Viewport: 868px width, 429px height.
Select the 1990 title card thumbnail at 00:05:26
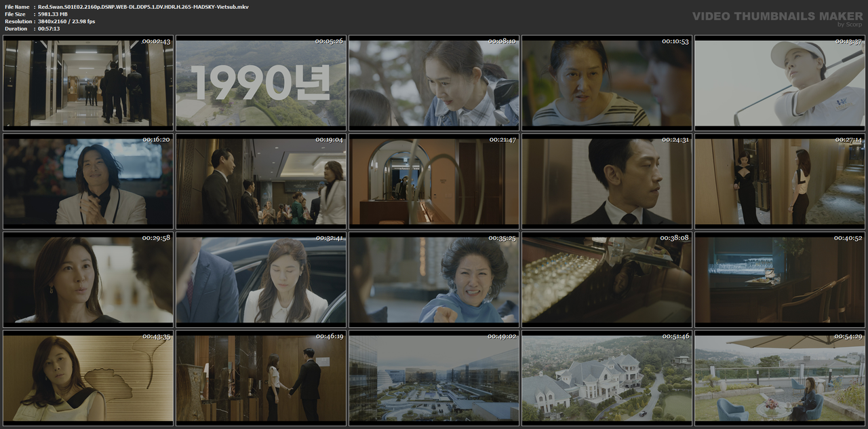tap(261, 83)
